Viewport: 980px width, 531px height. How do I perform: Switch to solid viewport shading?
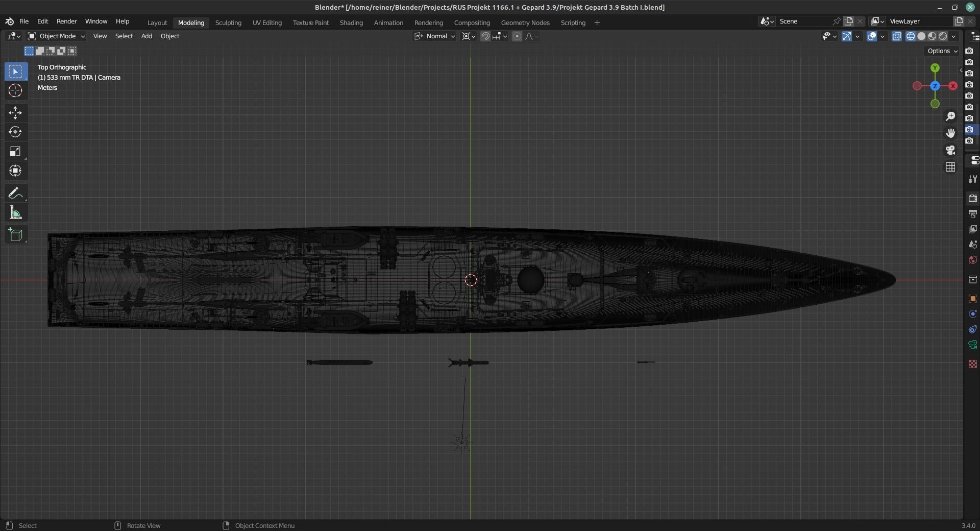921,36
